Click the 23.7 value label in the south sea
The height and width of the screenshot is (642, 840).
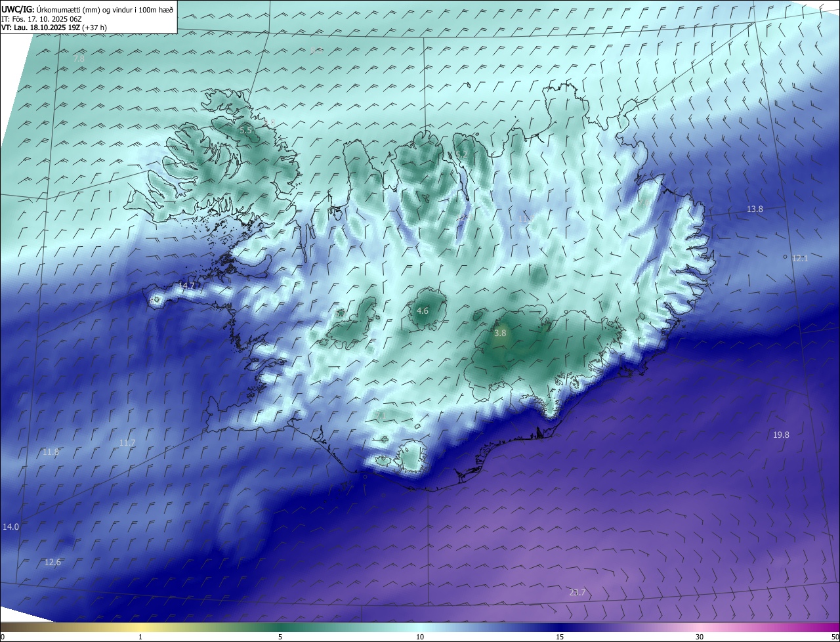[x=577, y=592]
